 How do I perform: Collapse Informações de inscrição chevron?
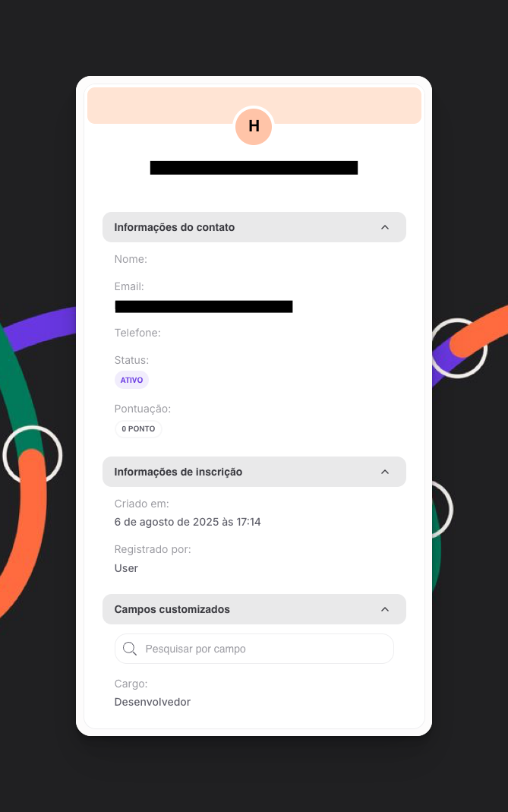(x=385, y=472)
